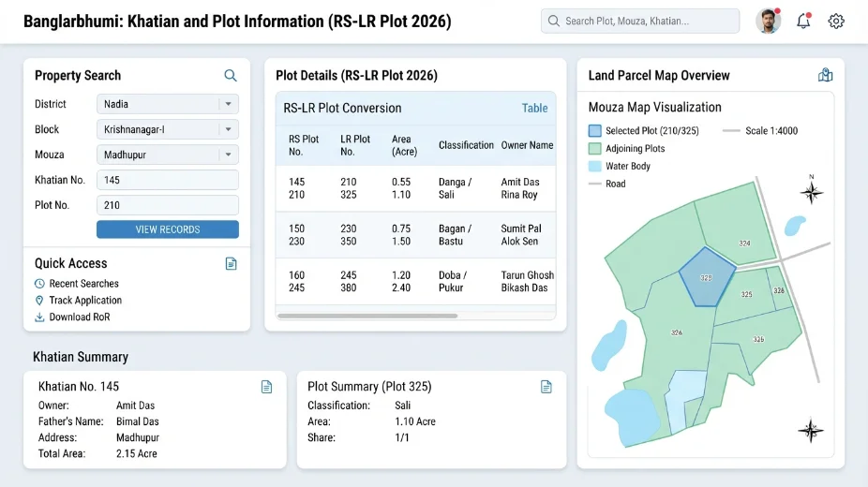Click the Quick Access document icon
868x487 pixels.
[x=231, y=264]
